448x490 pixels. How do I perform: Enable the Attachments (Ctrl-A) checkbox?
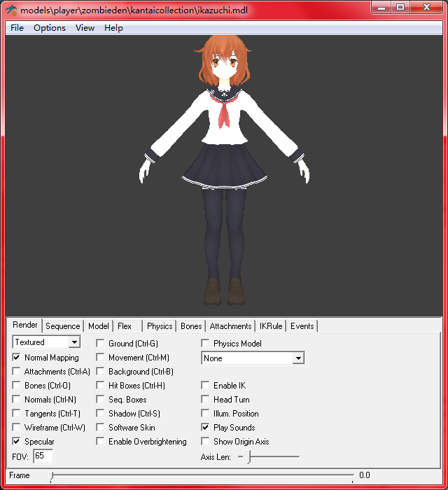coord(16,371)
